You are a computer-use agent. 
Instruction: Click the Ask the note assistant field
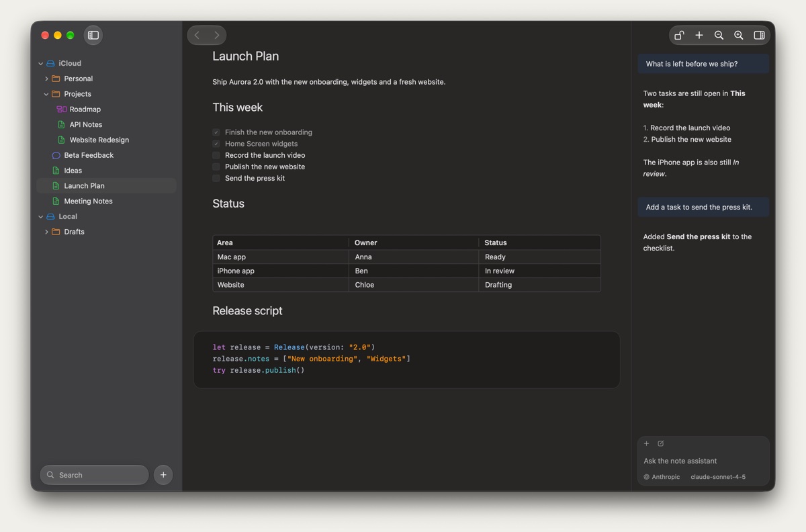coord(703,461)
